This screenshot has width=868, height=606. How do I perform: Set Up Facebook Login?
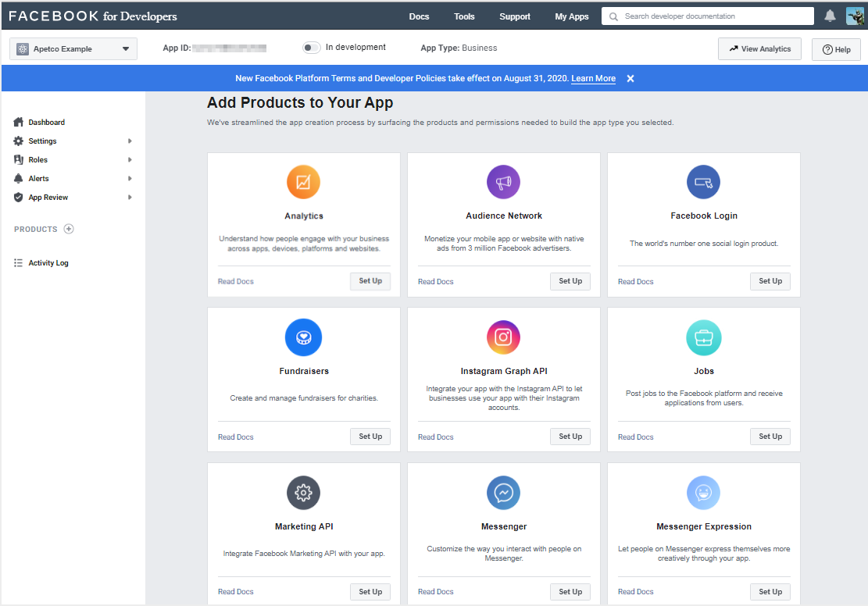770,281
